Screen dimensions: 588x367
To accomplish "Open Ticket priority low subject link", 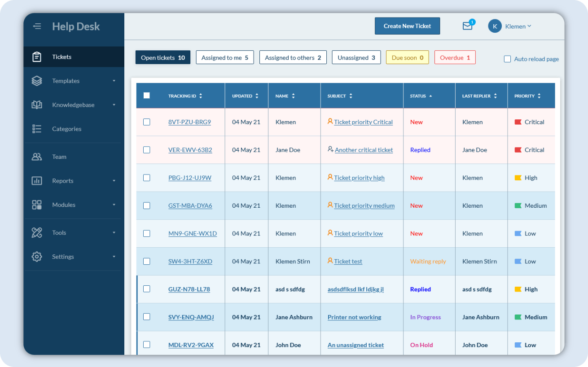I will coord(359,233).
